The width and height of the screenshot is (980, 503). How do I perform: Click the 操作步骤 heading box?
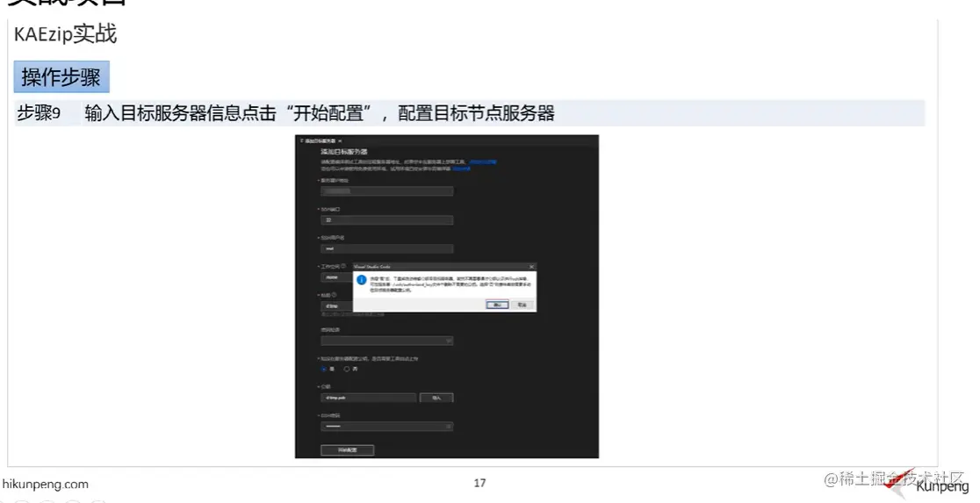click(61, 77)
